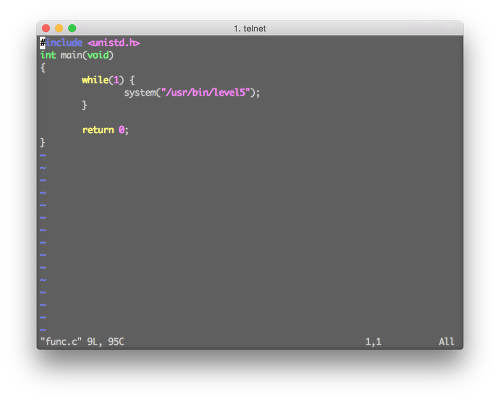500x402 pixels.
Task: Click the 'void' parameter keyword
Action: pyautogui.click(x=98, y=55)
